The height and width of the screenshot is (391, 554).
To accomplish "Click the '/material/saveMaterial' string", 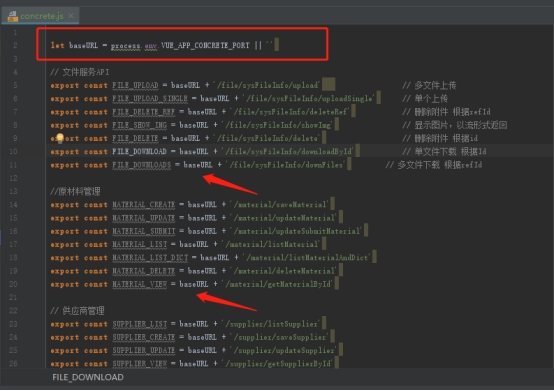I will coord(279,205).
